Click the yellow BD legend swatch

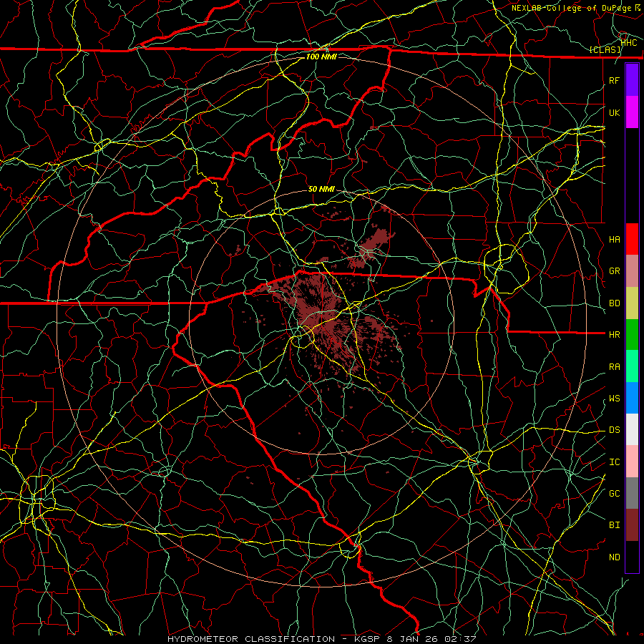632,303
